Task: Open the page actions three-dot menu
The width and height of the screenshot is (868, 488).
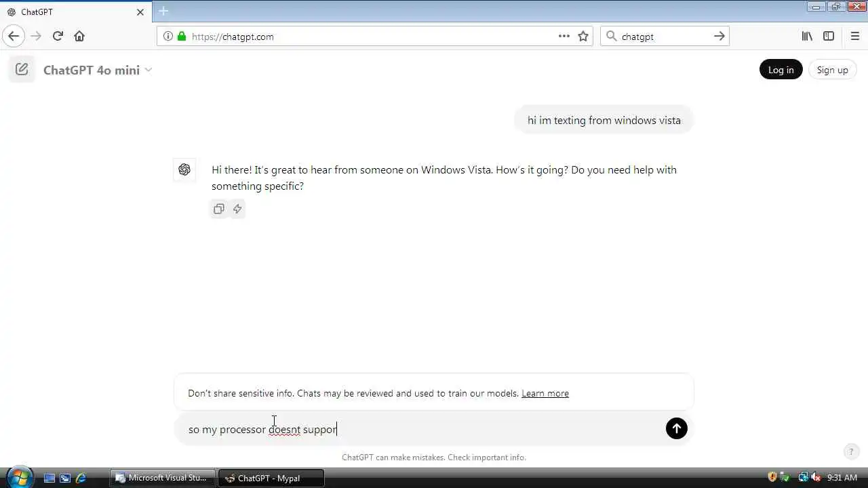Action: (x=564, y=37)
